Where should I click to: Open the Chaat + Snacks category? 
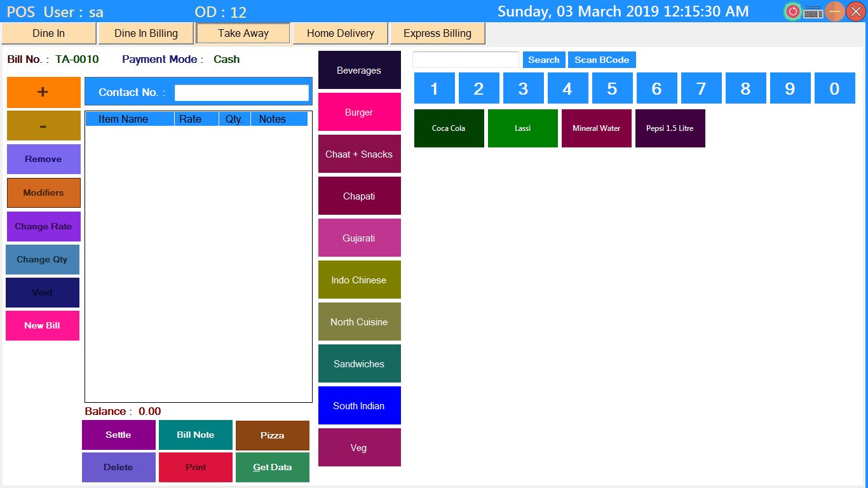pos(360,154)
